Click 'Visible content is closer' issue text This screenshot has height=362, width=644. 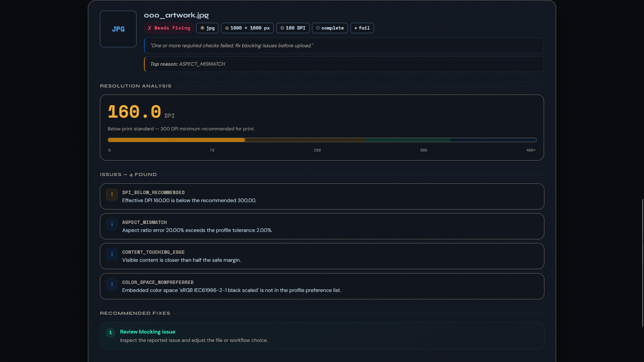pos(181,260)
